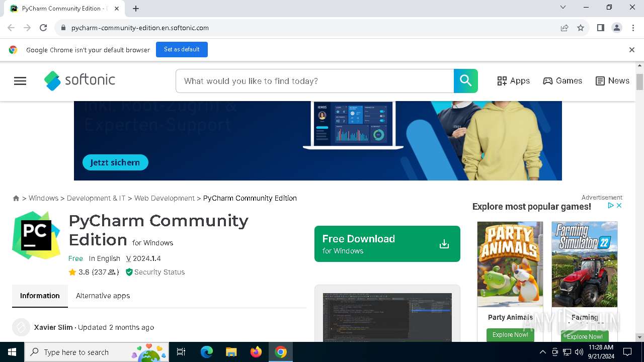Open a new browser tab
This screenshot has height=362, width=644.
click(136, 9)
